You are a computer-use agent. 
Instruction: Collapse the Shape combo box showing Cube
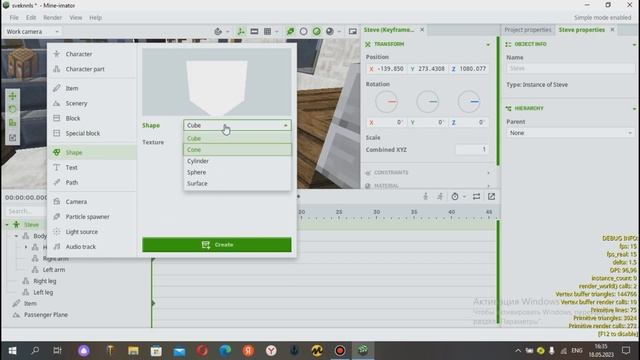click(238, 125)
